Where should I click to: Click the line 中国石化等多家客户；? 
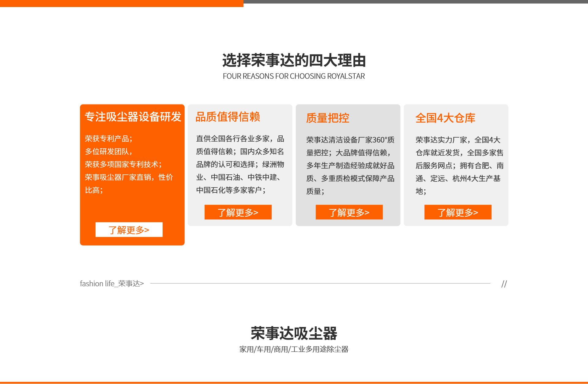tap(231, 190)
